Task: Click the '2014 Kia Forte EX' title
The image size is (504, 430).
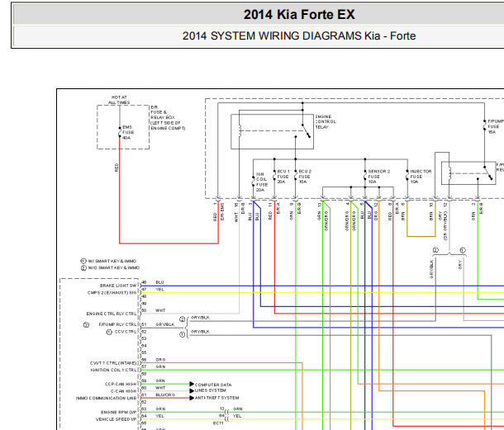Action: pyautogui.click(x=299, y=15)
